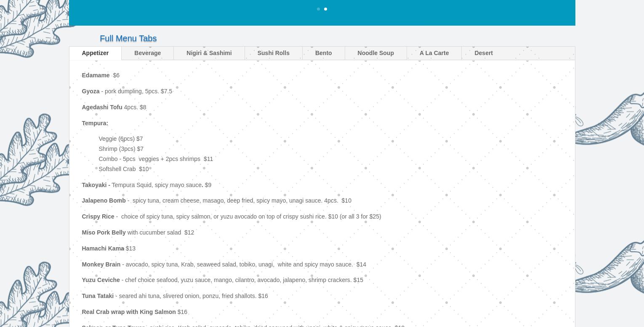
Task: Switch to the Beverage tab
Action: click(147, 53)
